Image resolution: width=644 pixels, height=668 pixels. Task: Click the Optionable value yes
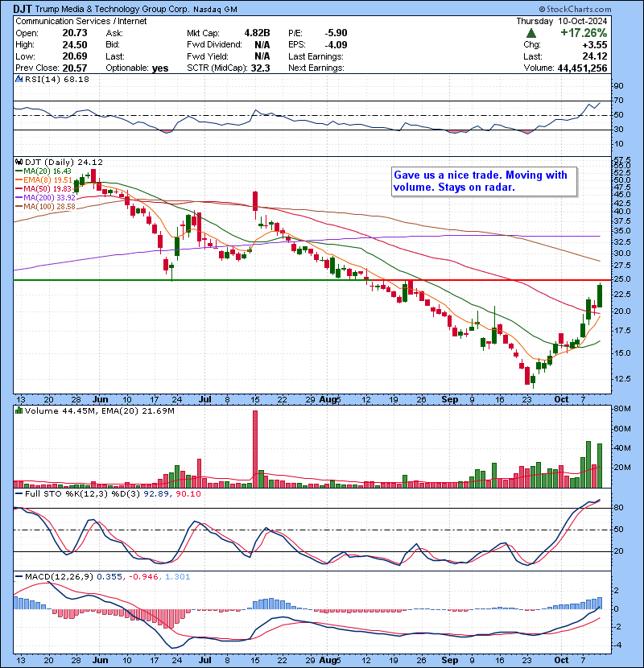tap(160, 68)
